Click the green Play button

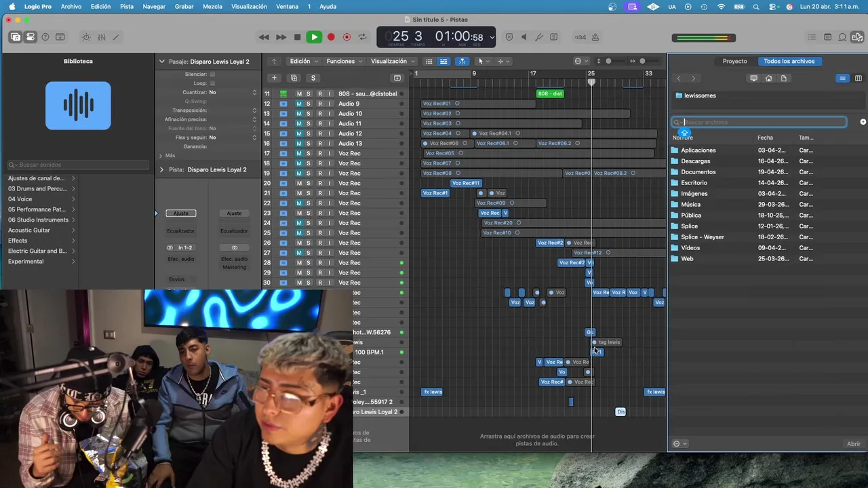pos(313,37)
